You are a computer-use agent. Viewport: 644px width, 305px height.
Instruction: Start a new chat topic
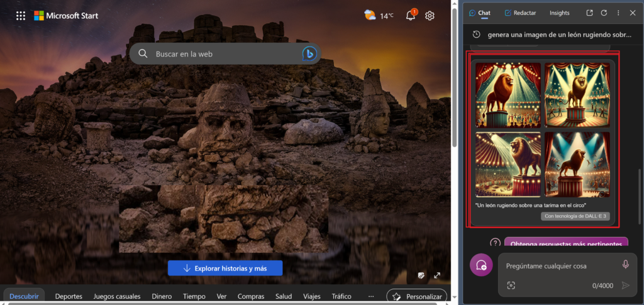tap(481, 265)
